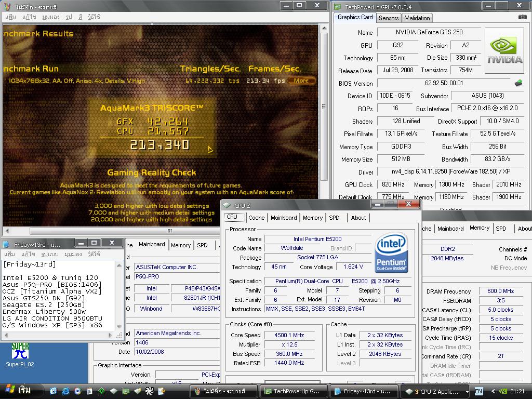Screen dimensions: 532x399
Task: Open the รูป menu in Paint
Action: [69, 17]
